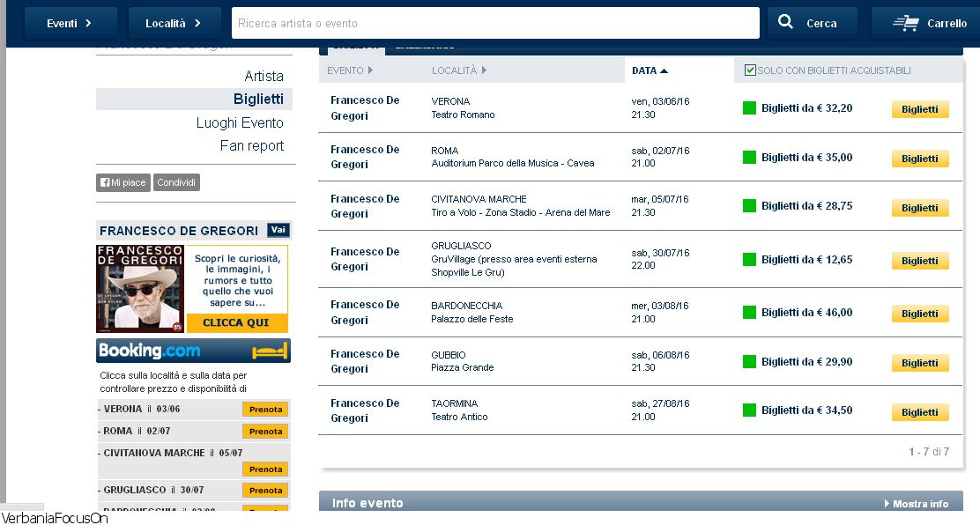
Task: Toggle Solo con biglietti acquistabili checkbox
Action: click(x=750, y=70)
